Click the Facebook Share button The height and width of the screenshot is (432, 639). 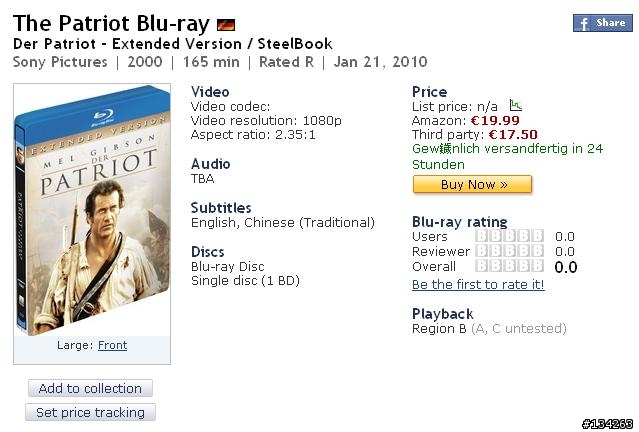(603, 23)
